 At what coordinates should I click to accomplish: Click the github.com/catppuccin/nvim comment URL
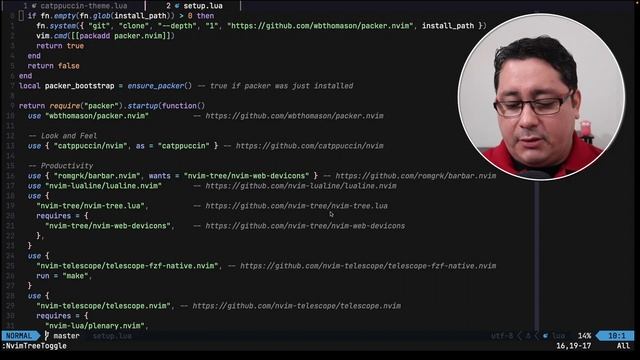(x=309, y=146)
